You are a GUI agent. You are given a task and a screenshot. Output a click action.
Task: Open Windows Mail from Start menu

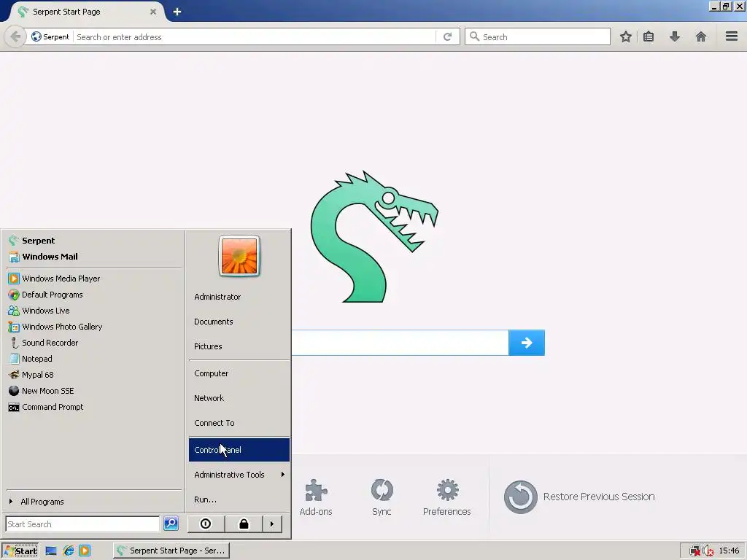click(x=93, y=257)
